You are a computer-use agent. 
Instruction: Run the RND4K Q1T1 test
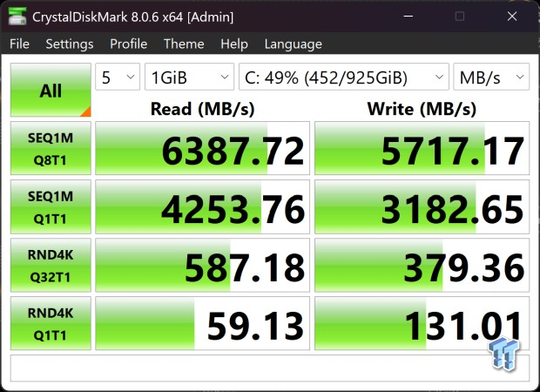pos(51,323)
